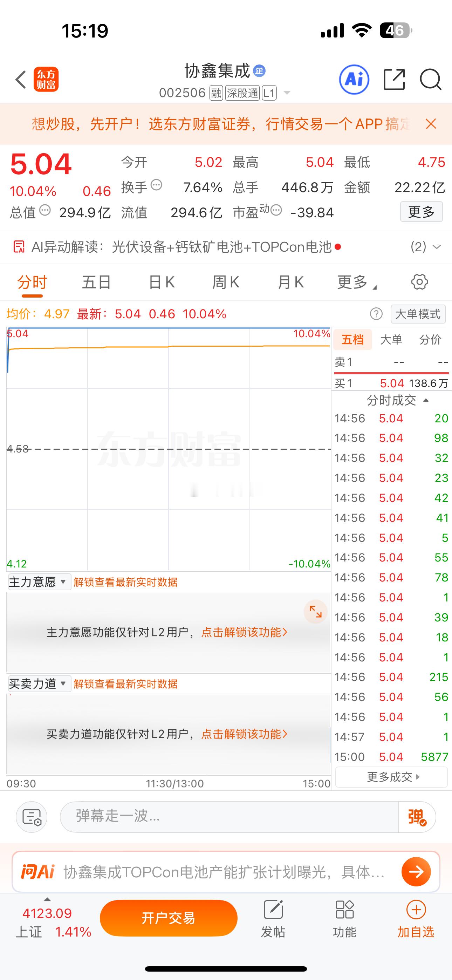Expand the 主力意愿 chart panel
Image resolution: width=452 pixels, height=980 pixels.
click(315, 611)
